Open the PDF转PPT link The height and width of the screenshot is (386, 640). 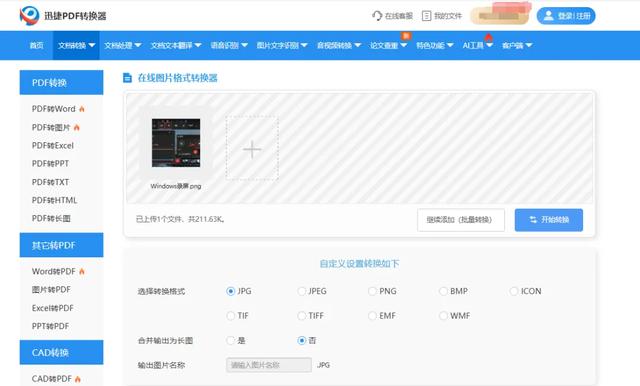(50, 164)
